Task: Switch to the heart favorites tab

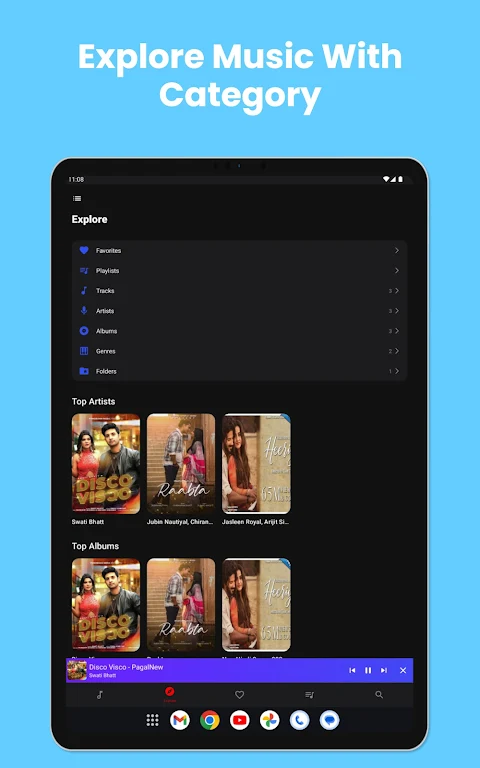Action: [x=240, y=695]
